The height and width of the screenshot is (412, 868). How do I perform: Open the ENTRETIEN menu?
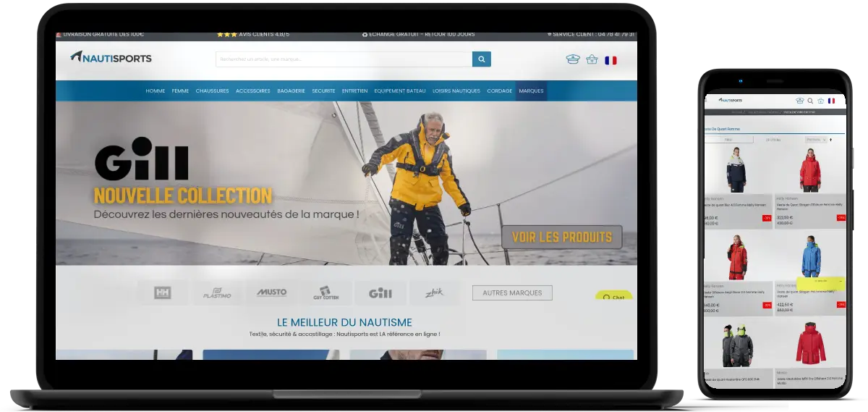[354, 91]
